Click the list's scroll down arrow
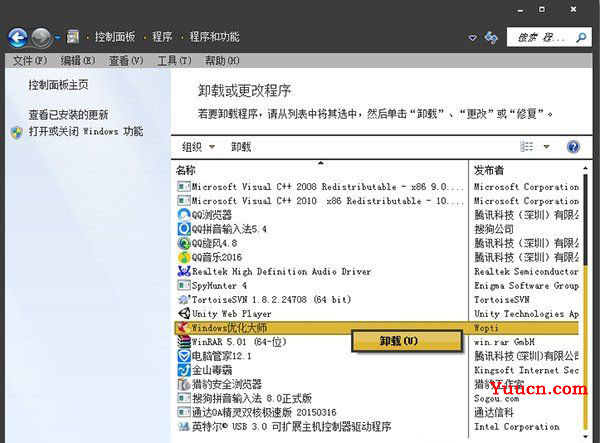 [585, 436]
